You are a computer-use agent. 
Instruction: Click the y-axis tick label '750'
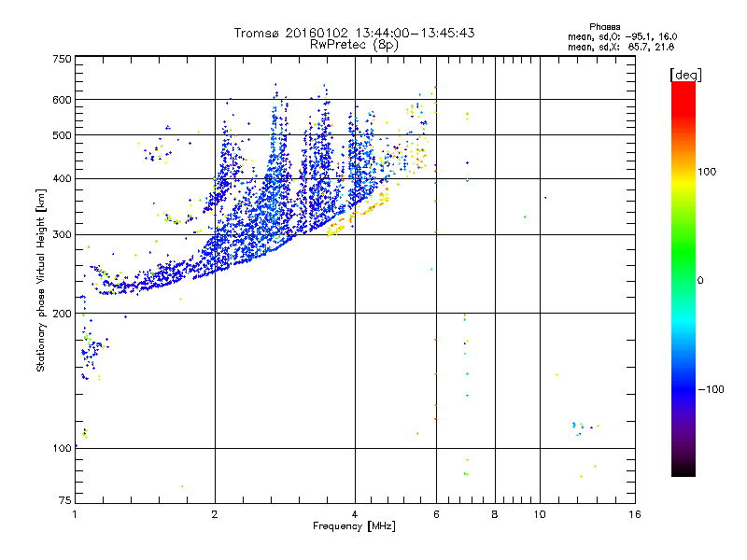click(x=62, y=59)
